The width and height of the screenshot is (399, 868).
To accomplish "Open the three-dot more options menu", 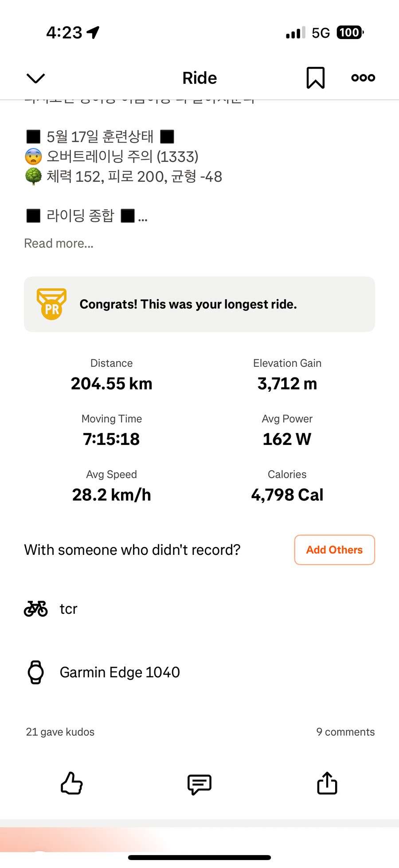I will coord(363,78).
